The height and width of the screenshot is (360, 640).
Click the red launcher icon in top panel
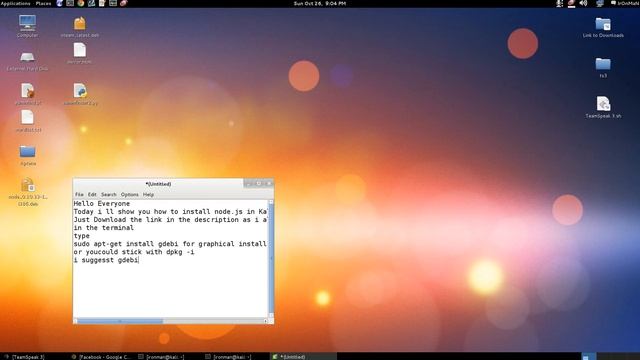(123, 3)
